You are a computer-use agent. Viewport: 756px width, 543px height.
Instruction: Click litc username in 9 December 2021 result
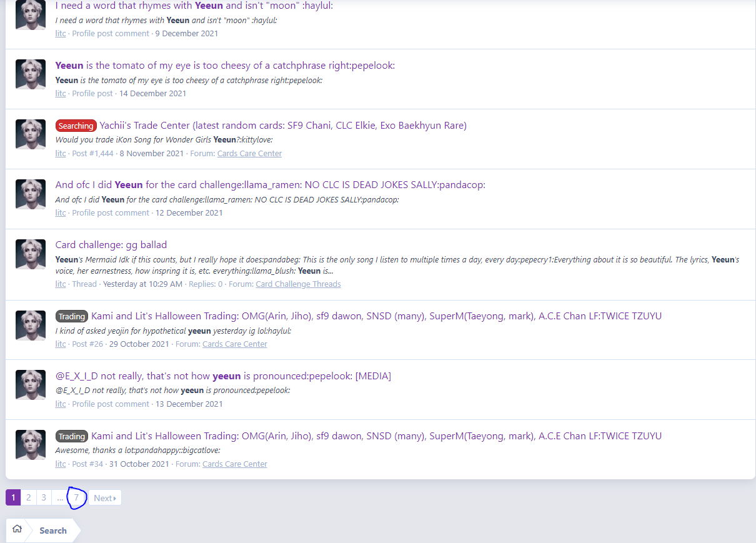[61, 34]
